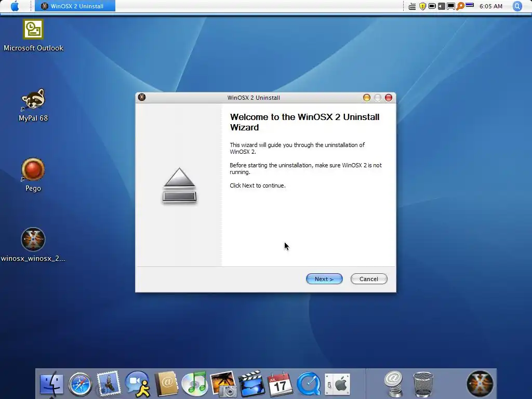Open the volume speaker tray icon
Screen dimensions: 532x399
pos(441,6)
